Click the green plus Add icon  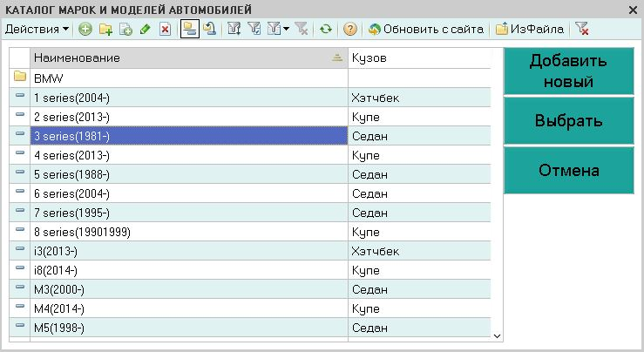85,29
